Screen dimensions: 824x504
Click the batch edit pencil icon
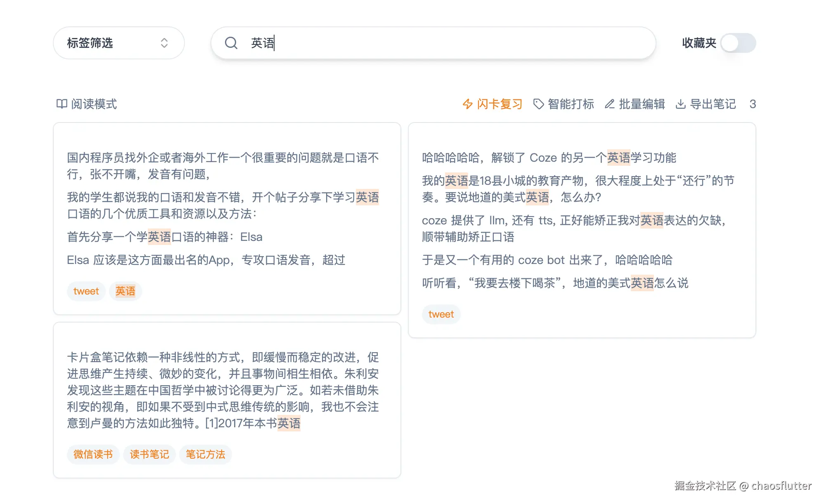point(609,104)
